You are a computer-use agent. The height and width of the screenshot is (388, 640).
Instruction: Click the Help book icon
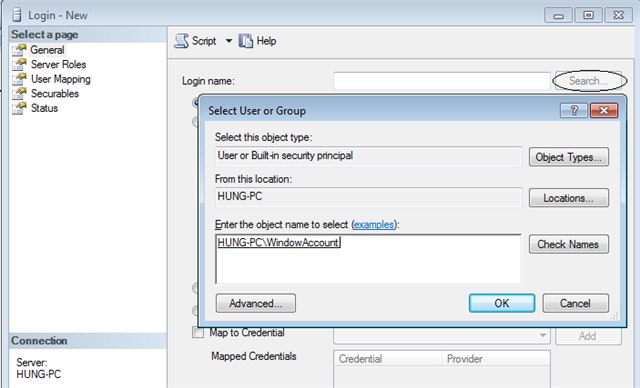[246, 41]
